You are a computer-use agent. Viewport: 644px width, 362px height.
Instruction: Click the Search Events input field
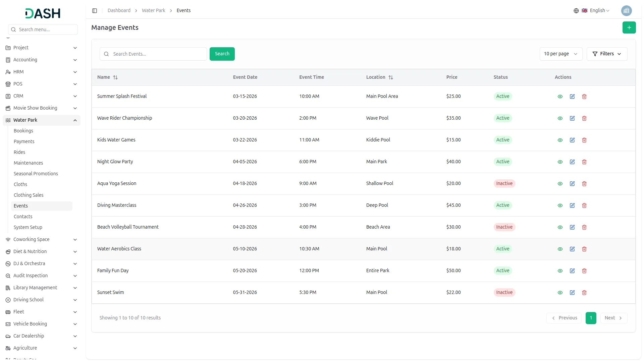[x=158, y=54]
